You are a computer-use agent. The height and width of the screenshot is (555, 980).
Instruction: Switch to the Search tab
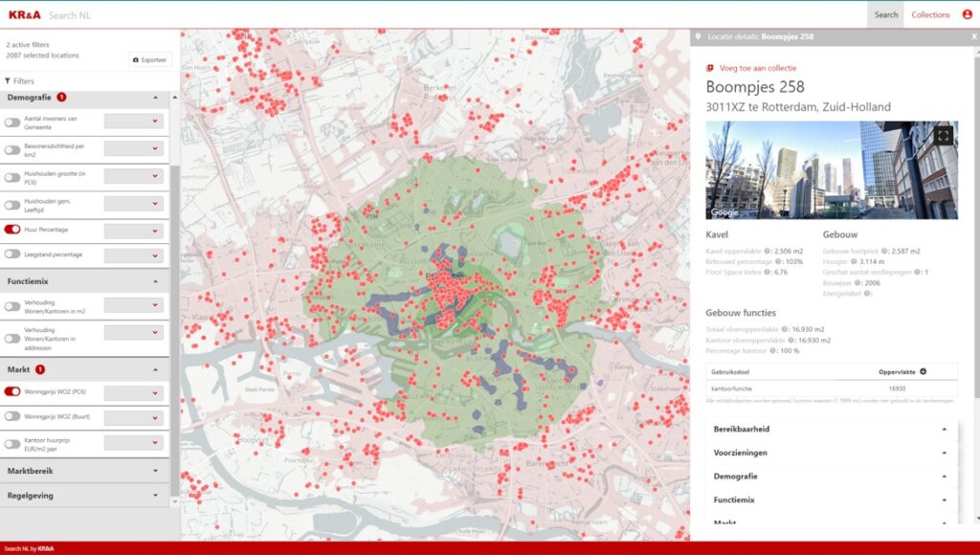click(885, 14)
